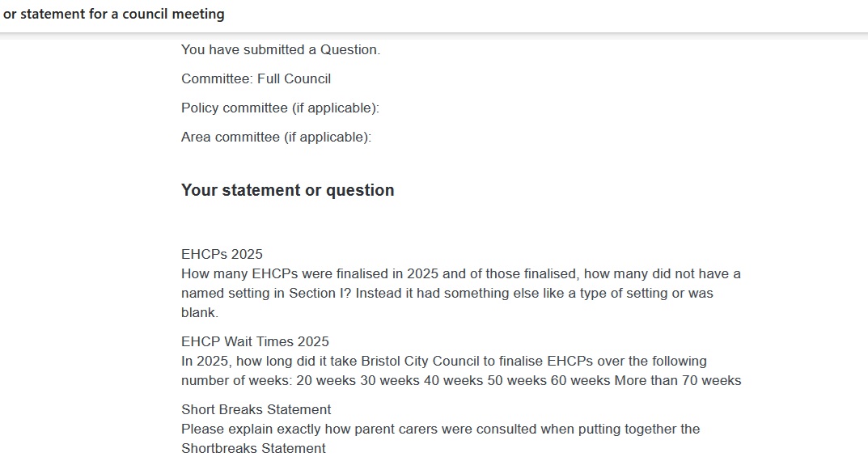Click the line starting 'number of weeks: 20 weeks'
The width and height of the screenshot is (868, 474).
(x=461, y=380)
